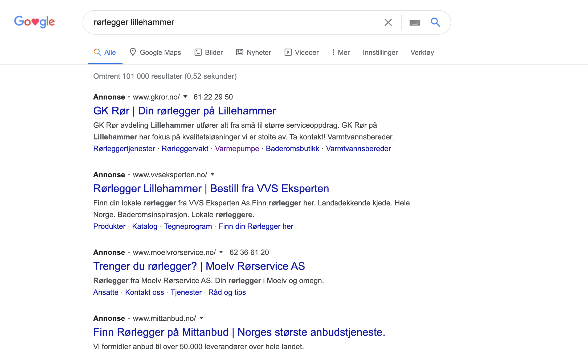Click the Google logo with heart
Image resolution: width=588 pixels, height=364 pixels.
tap(34, 22)
